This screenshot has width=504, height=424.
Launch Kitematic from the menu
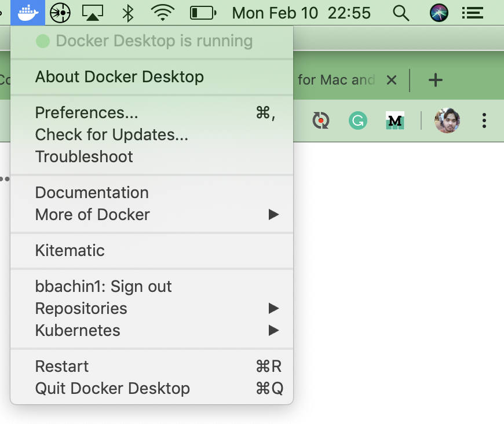click(152, 250)
